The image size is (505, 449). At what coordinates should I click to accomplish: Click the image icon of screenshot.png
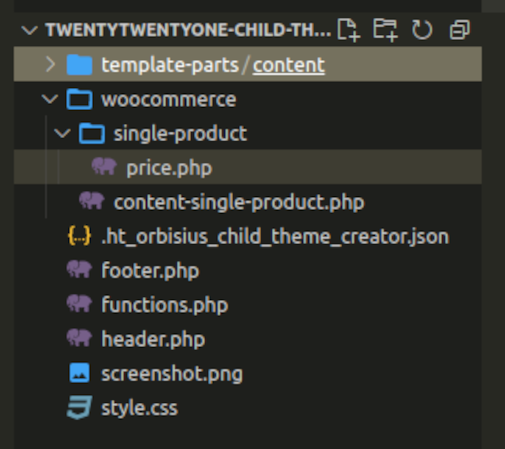[79, 373]
